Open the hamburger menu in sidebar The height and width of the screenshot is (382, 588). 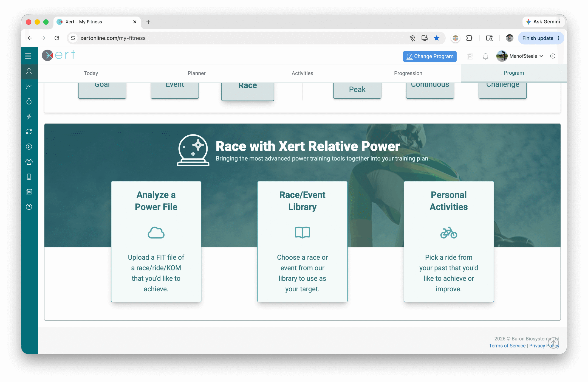(x=28, y=56)
